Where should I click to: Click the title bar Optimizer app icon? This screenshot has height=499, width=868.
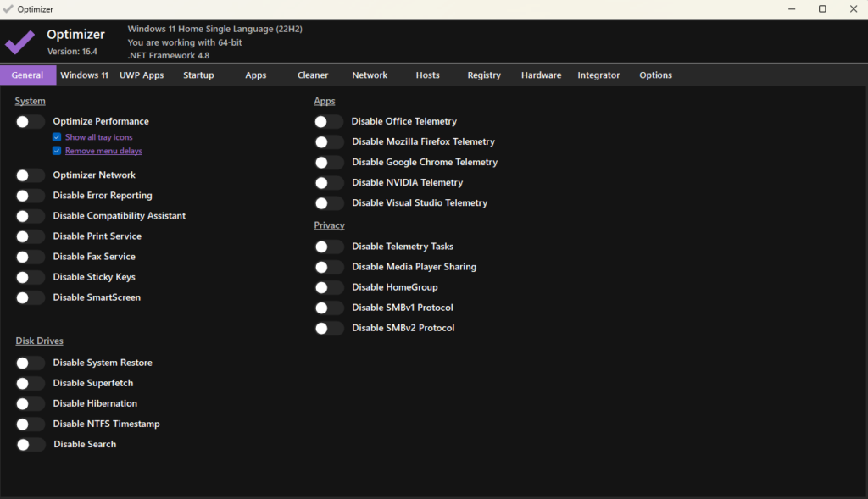point(8,8)
